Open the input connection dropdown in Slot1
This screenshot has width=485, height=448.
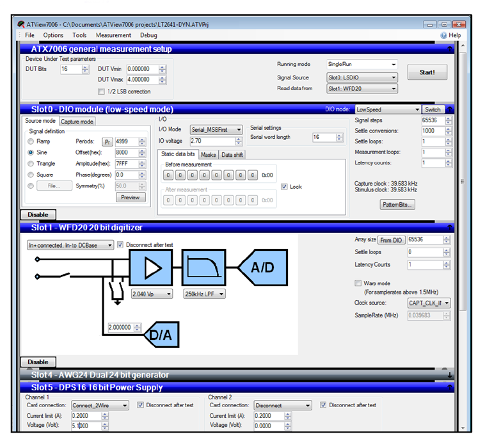tap(70, 245)
